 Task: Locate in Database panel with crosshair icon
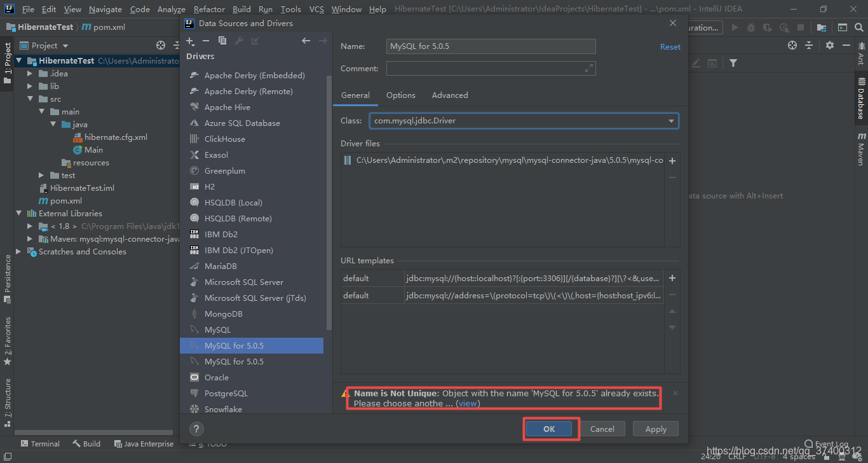point(792,45)
